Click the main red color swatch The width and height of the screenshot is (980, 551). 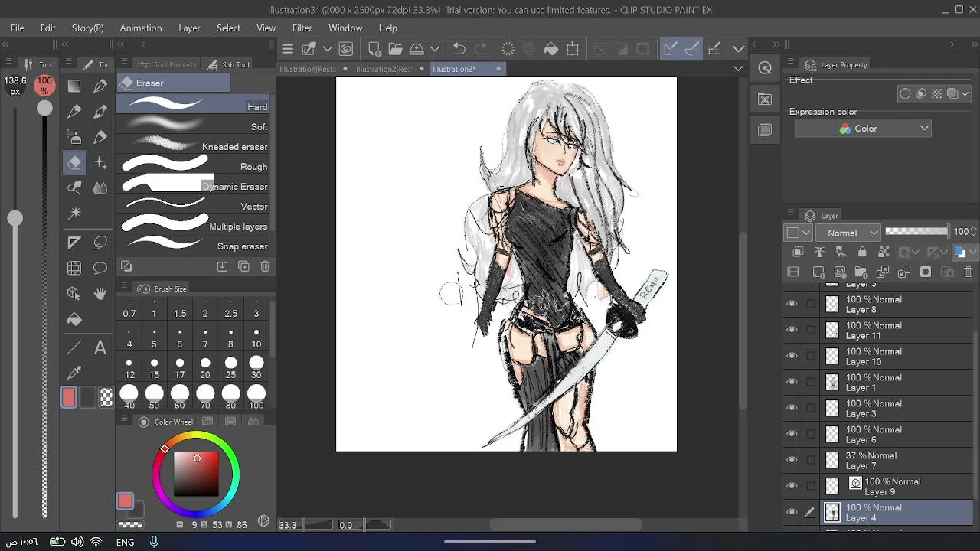pos(69,397)
